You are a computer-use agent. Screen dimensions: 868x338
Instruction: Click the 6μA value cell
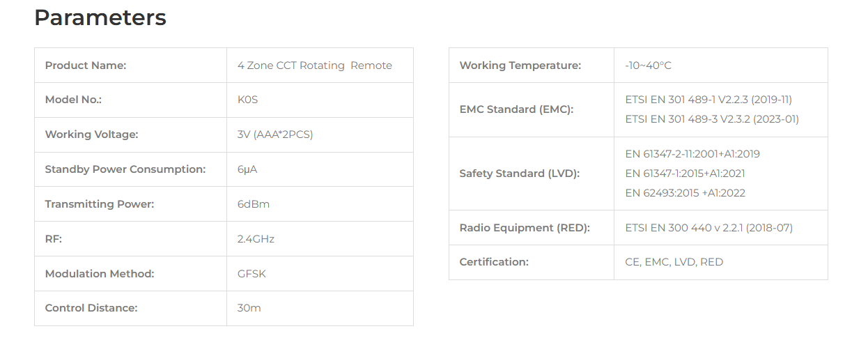click(x=320, y=169)
